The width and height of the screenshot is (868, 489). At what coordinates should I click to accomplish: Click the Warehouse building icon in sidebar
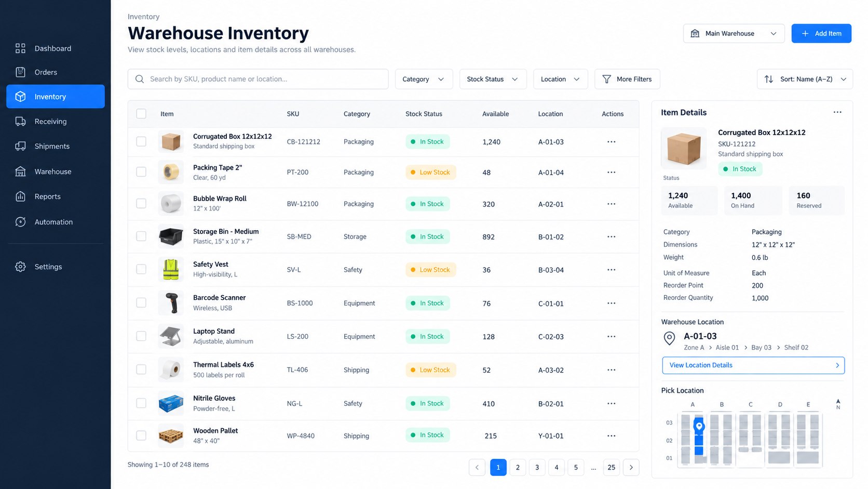point(20,171)
